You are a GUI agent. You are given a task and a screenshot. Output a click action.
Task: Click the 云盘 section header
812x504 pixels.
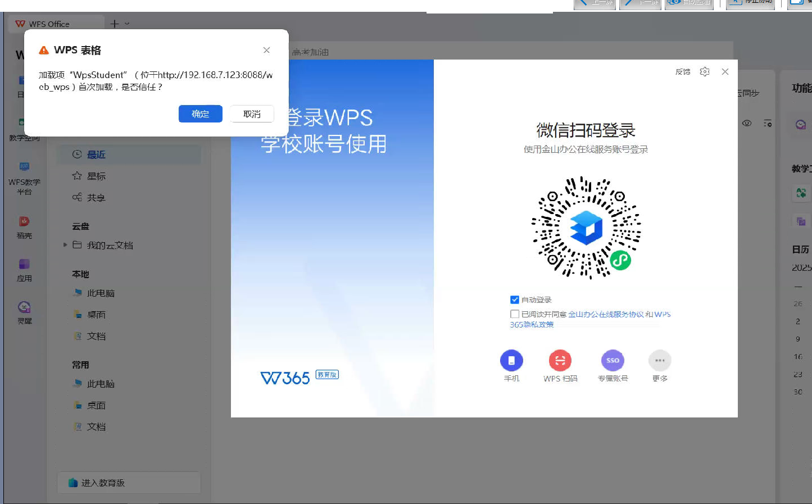(x=80, y=226)
